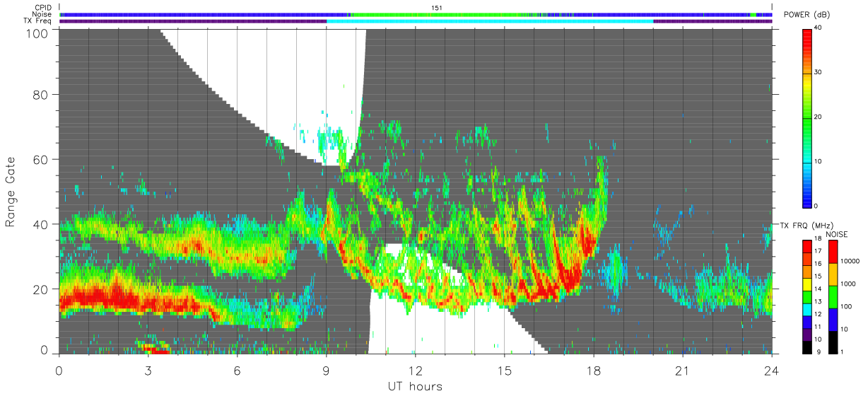This screenshot has height=401, width=868.
Task: Click the Range Gate axis title
Action: 11,191
